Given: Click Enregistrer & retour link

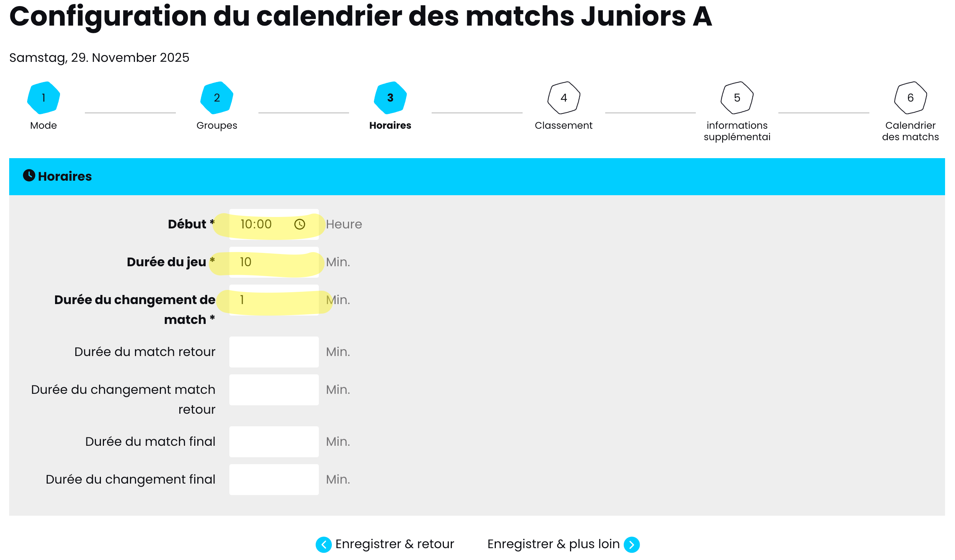Looking at the screenshot, I should tap(394, 544).
